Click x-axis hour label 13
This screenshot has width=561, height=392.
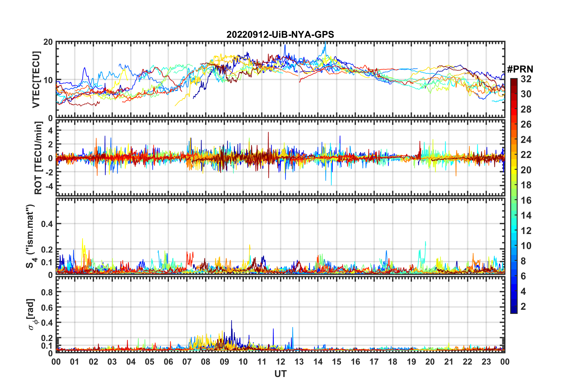pyautogui.click(x=299, y=362)
